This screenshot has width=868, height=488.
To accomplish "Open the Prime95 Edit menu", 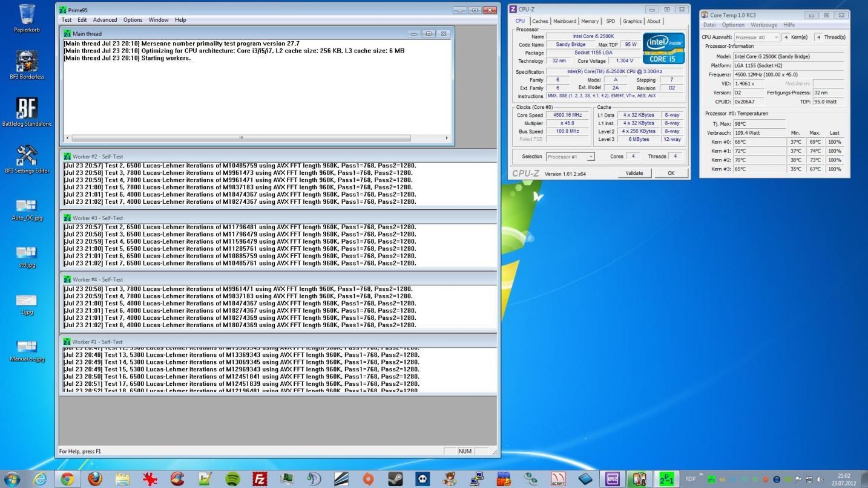I will [x=82, y=20].
